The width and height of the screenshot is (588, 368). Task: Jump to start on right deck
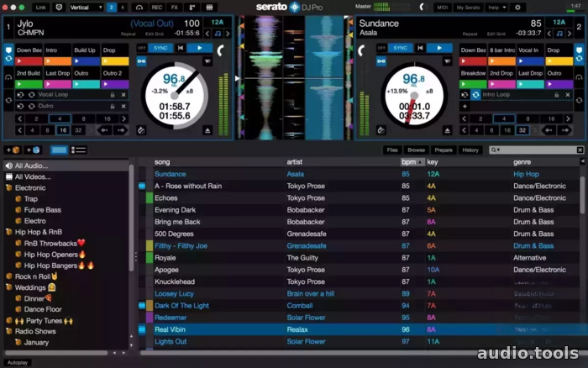[x=420, y=48]
